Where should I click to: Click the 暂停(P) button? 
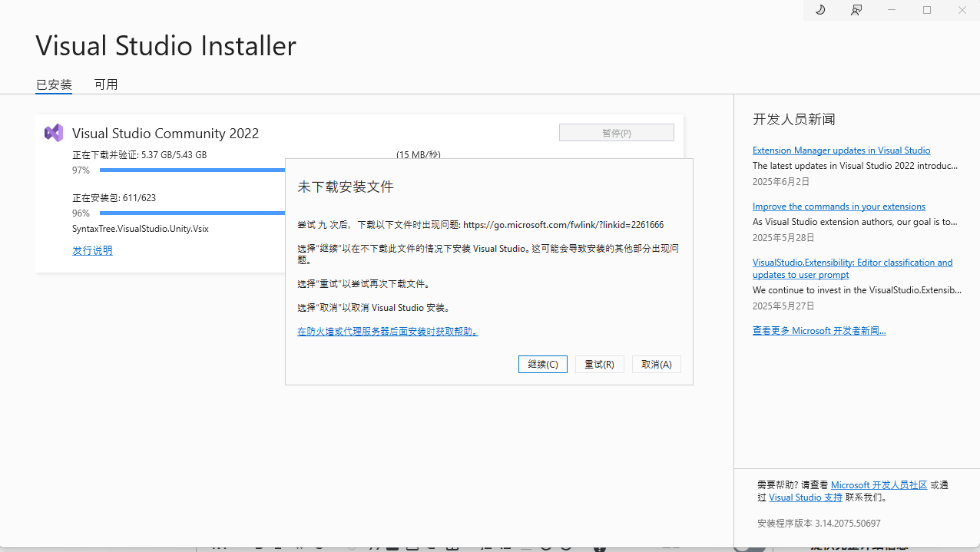[617, 133]
